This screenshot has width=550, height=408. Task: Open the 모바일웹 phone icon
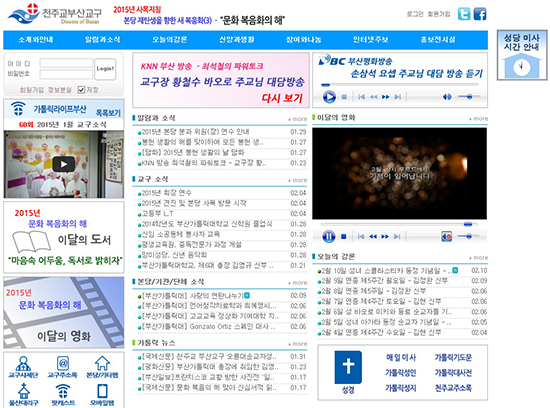(x=102, y=395)
